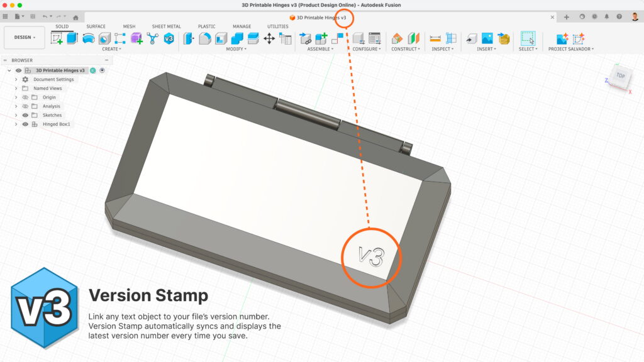Select the Shell tool
Image resolution: width=644 pixels, height=362 pixels.
tap(220, 38)
